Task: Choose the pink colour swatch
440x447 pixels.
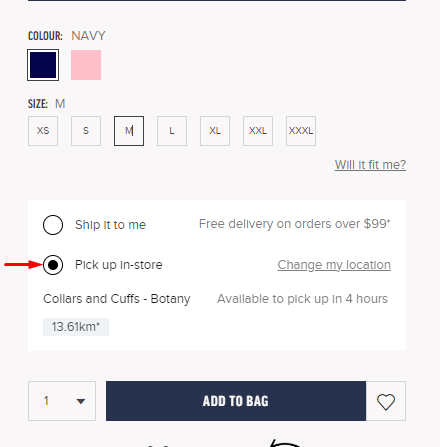Action: (x=86, y=65)
